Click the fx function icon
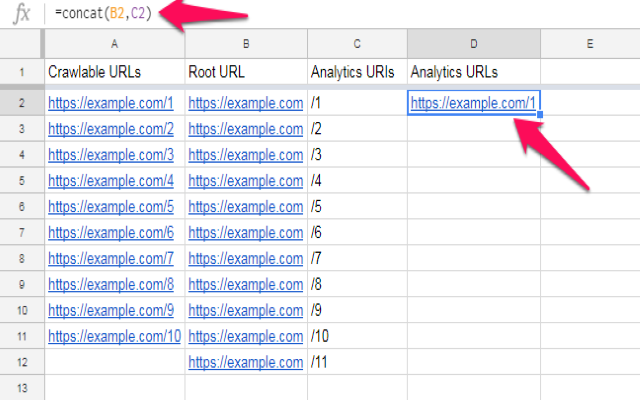Screen dimensions: 640x400 click(x=21, y=15)
